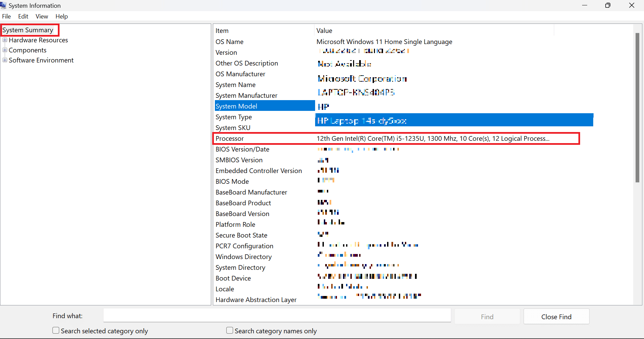Click the vertical scrollbar thumb in details pane
This screenshot has width=644, height=339.
[x=637, y=108]
